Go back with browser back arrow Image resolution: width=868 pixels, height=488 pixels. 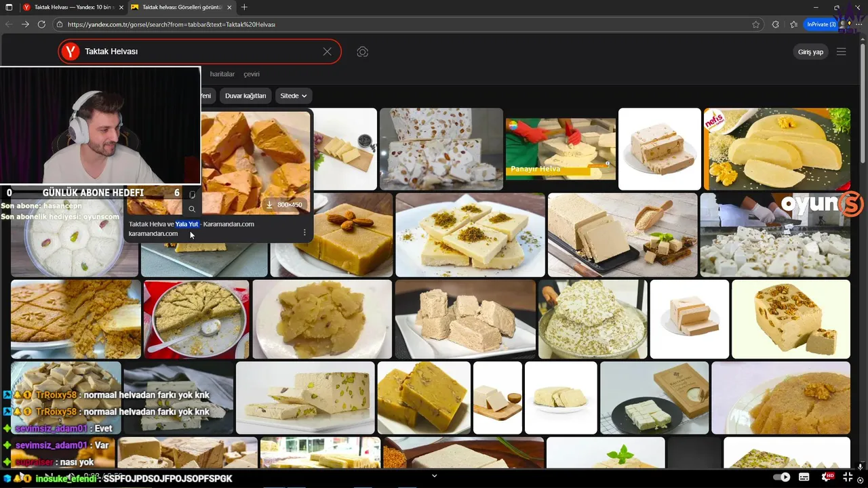(9, 24)
